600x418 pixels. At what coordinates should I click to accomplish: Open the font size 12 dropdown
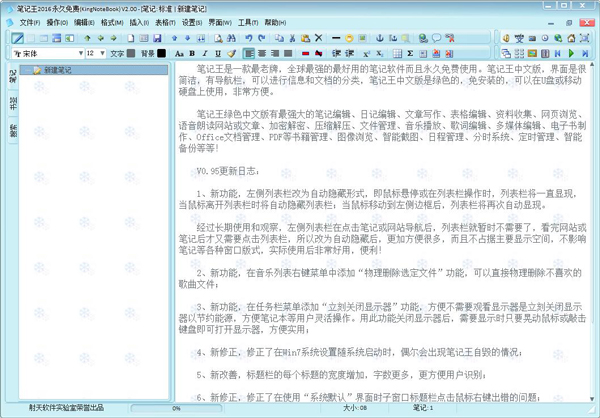pyautogui.click(x=103, y=53)
